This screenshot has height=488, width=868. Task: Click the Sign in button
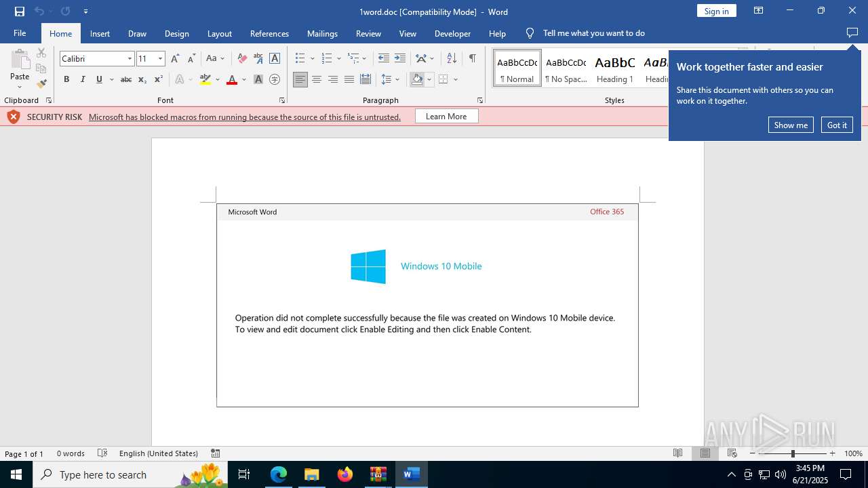click(716, 11)
